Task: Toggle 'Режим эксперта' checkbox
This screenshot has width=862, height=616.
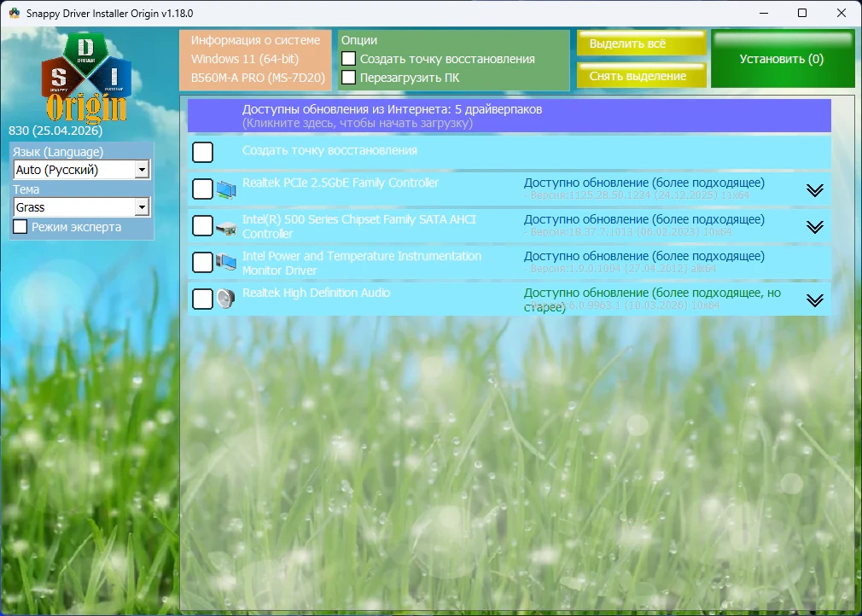Action: click(20, 226)
